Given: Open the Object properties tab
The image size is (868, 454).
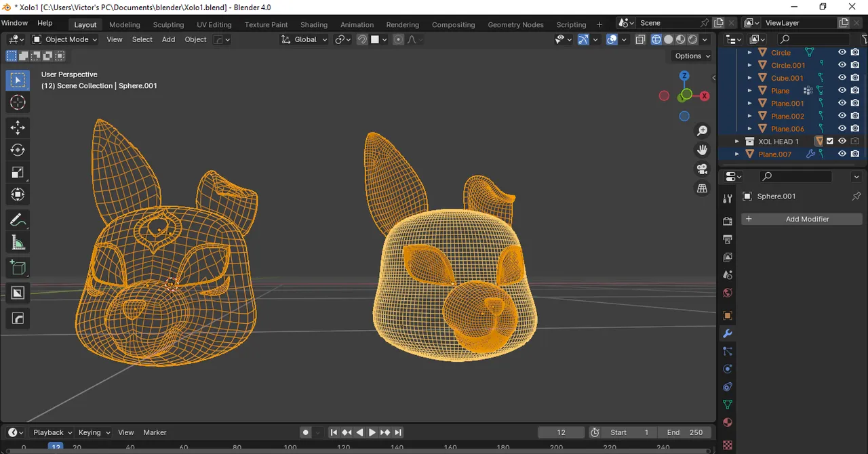Looking at the screenshot, I should (x=728, y=316).
